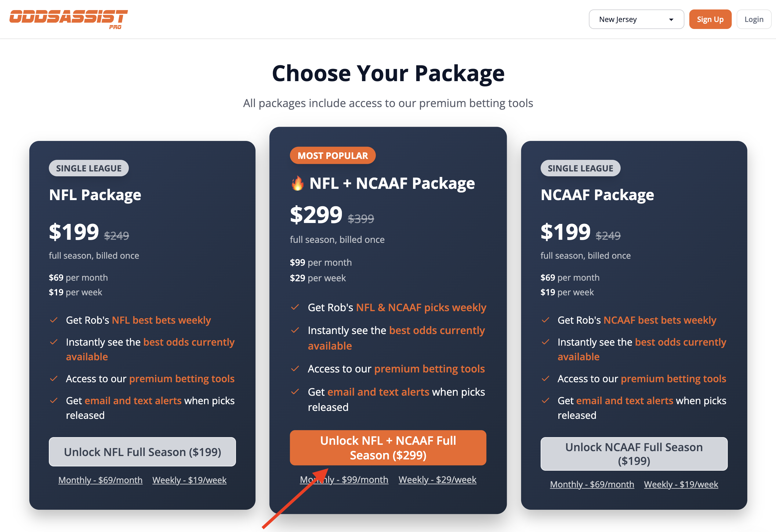Click the Login button
776x532 pixels.
click(754, 19)
